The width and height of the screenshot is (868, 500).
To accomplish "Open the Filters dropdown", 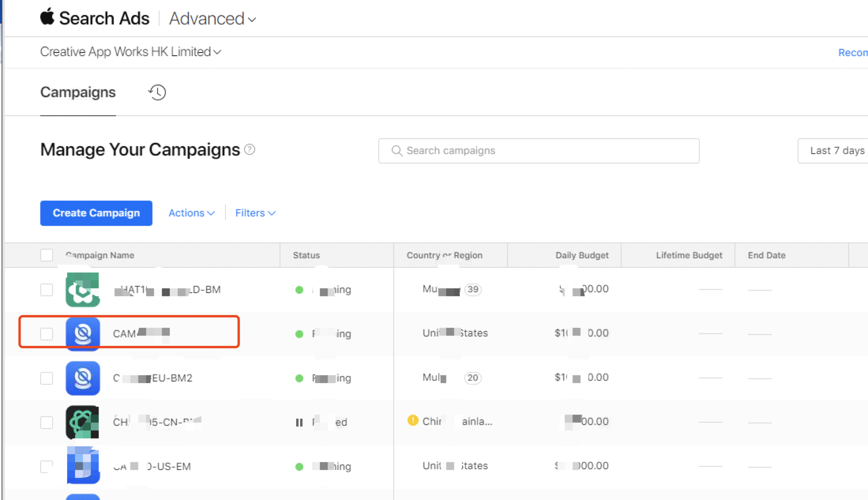I will click(x=255, y=213).
